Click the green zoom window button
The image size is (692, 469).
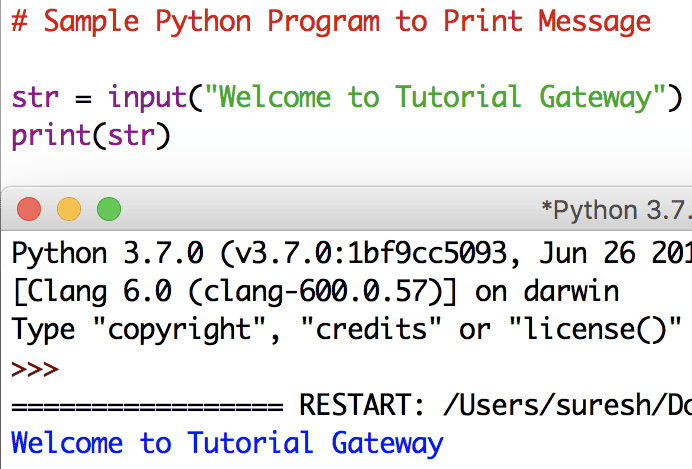coord(108,209)
